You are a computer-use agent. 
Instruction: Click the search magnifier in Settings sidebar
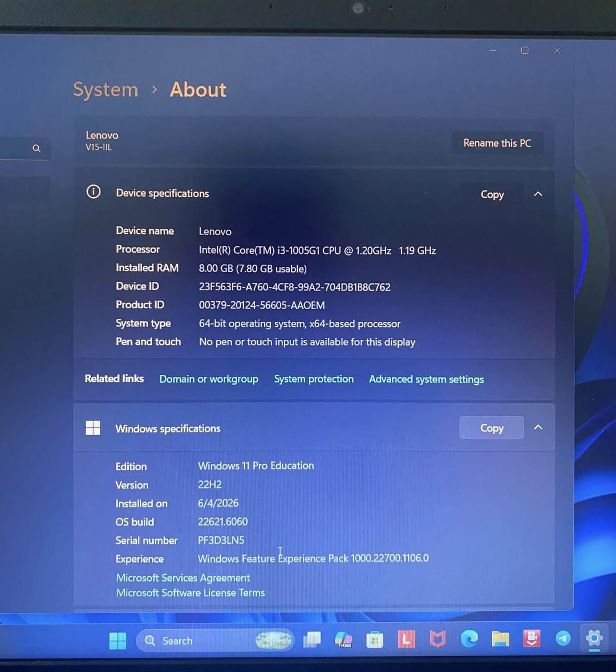(37, 148)
